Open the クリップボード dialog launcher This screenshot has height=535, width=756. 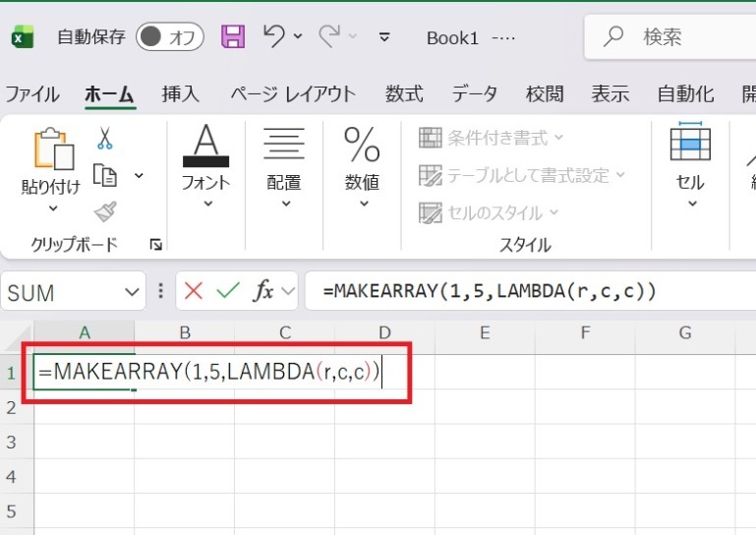[155, 245]
